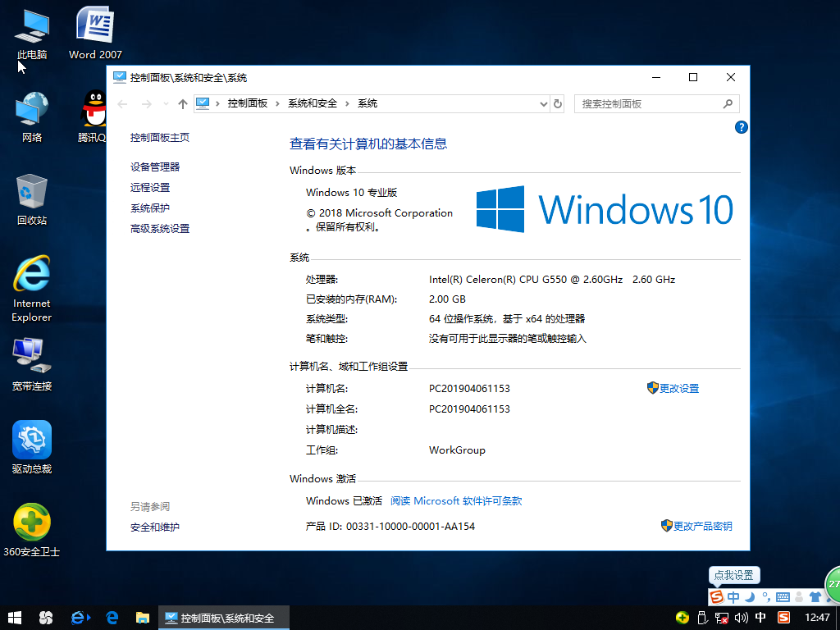Click the USB safely remove tray icon
Viewport: 840px width, 630px height.
702,618
